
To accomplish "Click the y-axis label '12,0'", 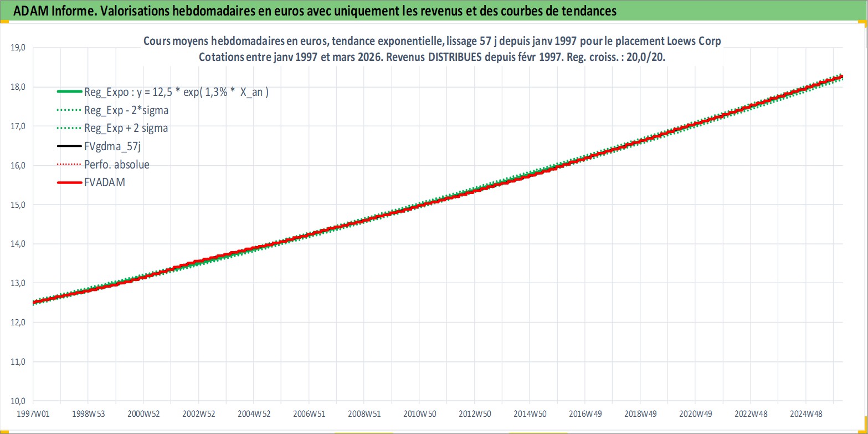I will (x=18, y=322).
